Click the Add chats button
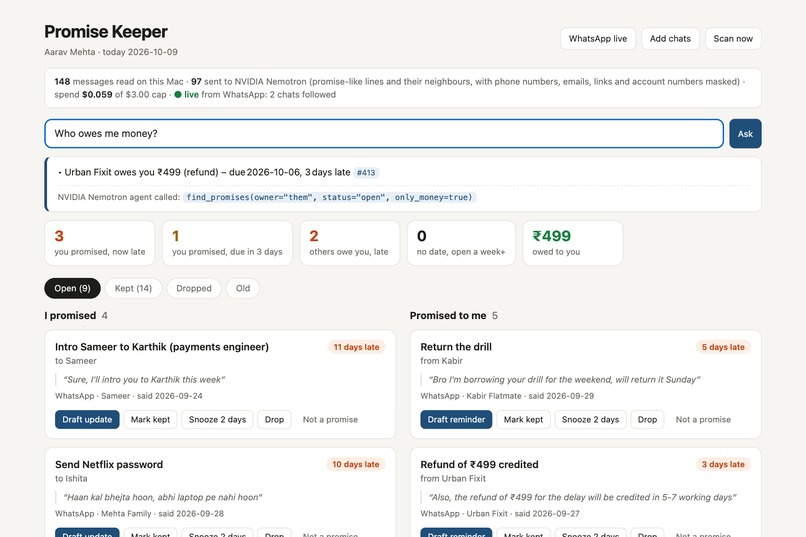This screenshot has height=537, width=806. (670, 39)
